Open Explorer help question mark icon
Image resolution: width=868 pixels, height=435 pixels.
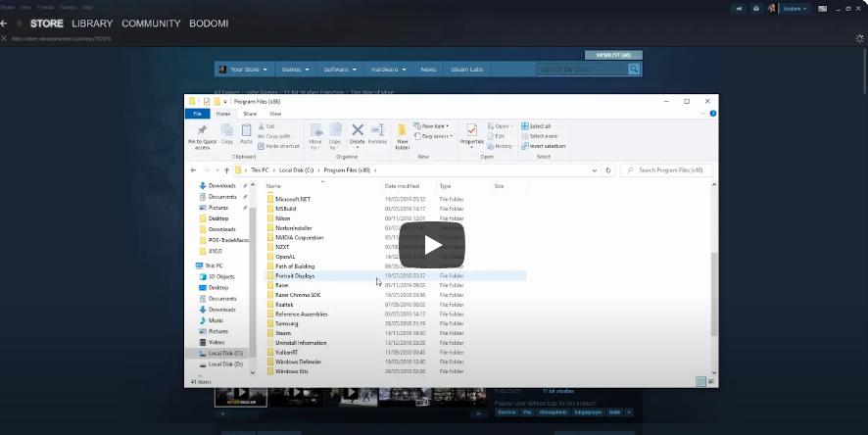point(713,114)
